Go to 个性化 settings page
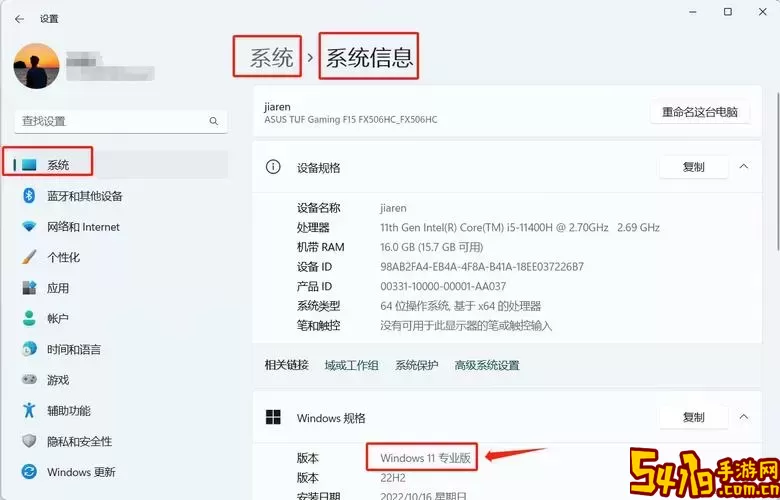The width and height of the screenshot is (780, 500). pyautogui.click(x=63, y=257)
